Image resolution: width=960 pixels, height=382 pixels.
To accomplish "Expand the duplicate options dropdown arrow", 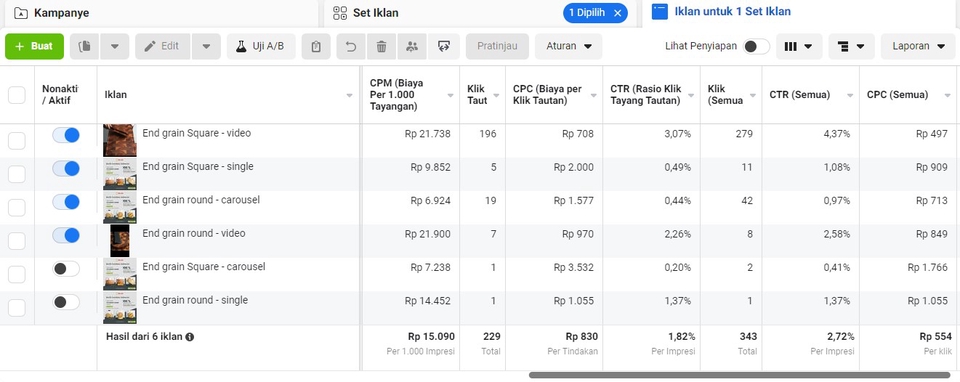I will point(114,47).
